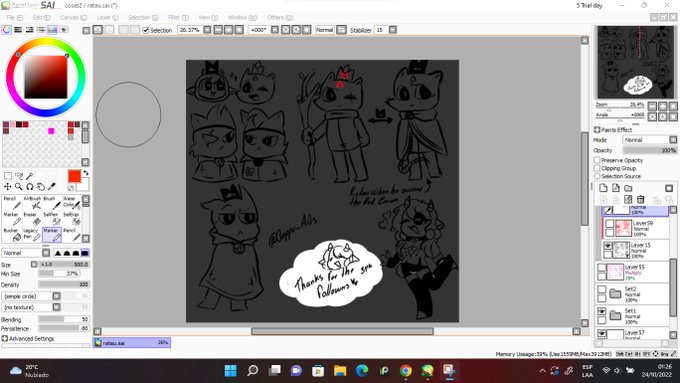Screen dimensions: 680x383
Task: Select the Hand pan tool
Action: tap(40, 187)
